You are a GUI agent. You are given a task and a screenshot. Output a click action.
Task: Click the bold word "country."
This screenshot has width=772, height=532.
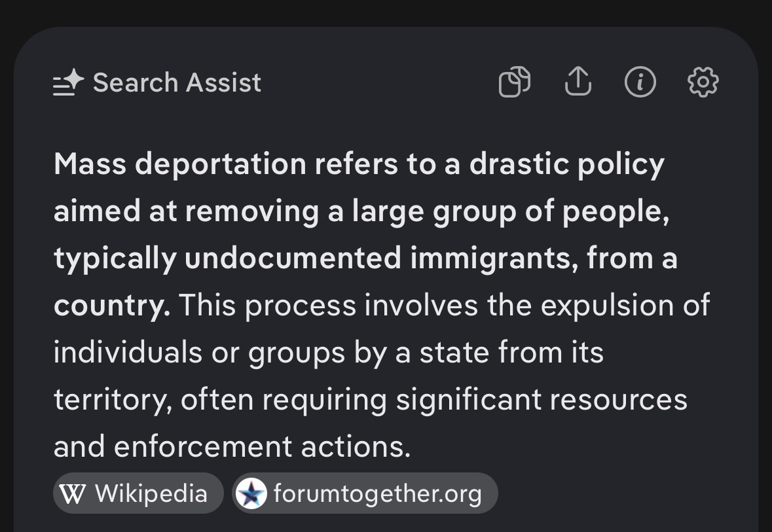(112, 306)
